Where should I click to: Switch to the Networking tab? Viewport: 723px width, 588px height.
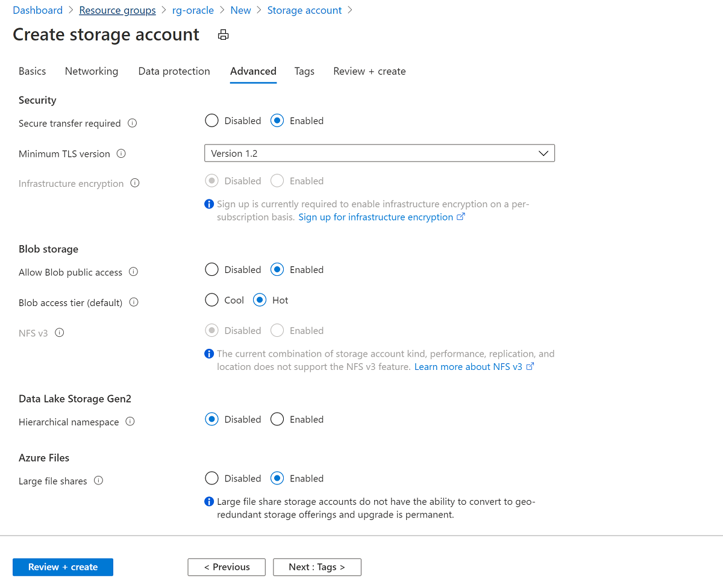pos(91,71)
